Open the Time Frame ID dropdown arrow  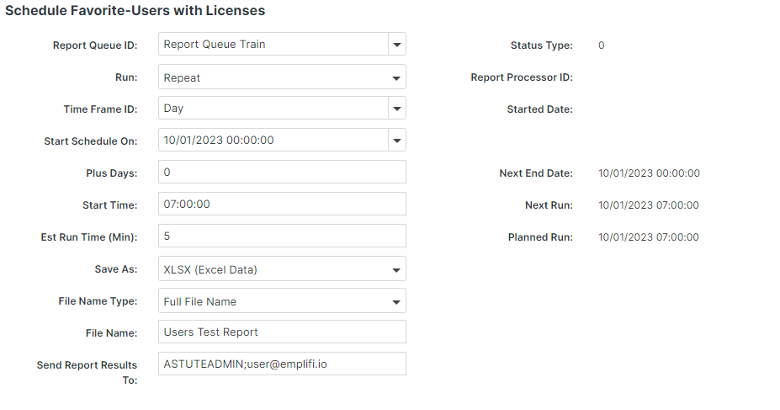coord(397,109)
